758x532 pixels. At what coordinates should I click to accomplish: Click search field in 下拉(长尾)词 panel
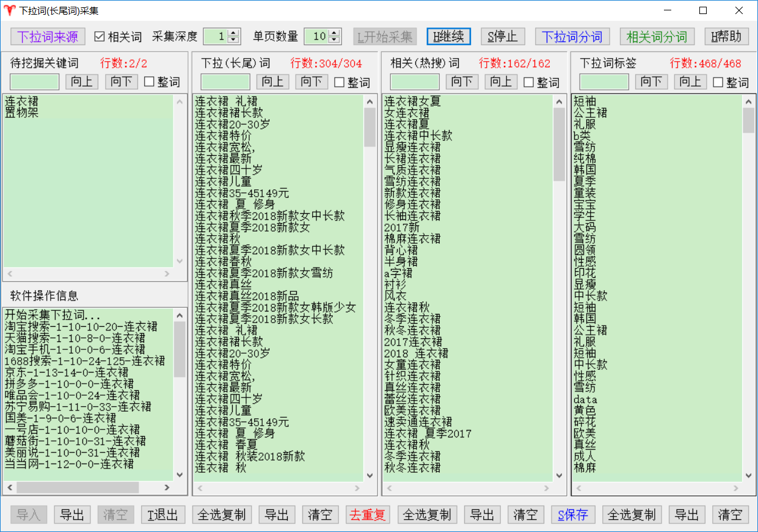tap(225, 82)
